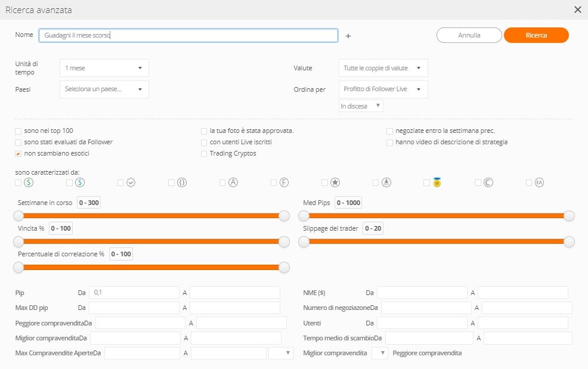The width and height of the screenshot is (588, 369).
Task: Click the Slippage del trader '0 - 20' value box
Action: click(x=373, y=228)
